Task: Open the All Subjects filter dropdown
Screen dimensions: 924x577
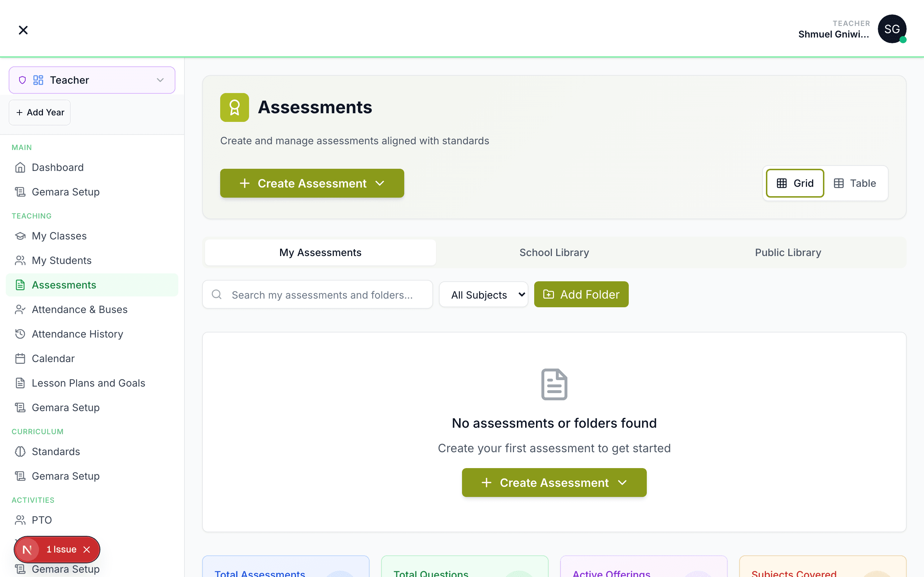Action: pos(483,295)
